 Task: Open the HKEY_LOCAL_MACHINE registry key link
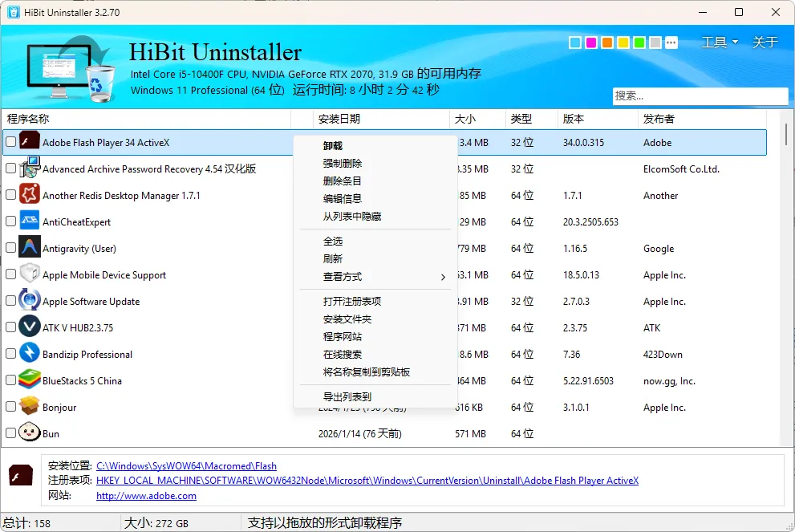click(x=367, y=481)
